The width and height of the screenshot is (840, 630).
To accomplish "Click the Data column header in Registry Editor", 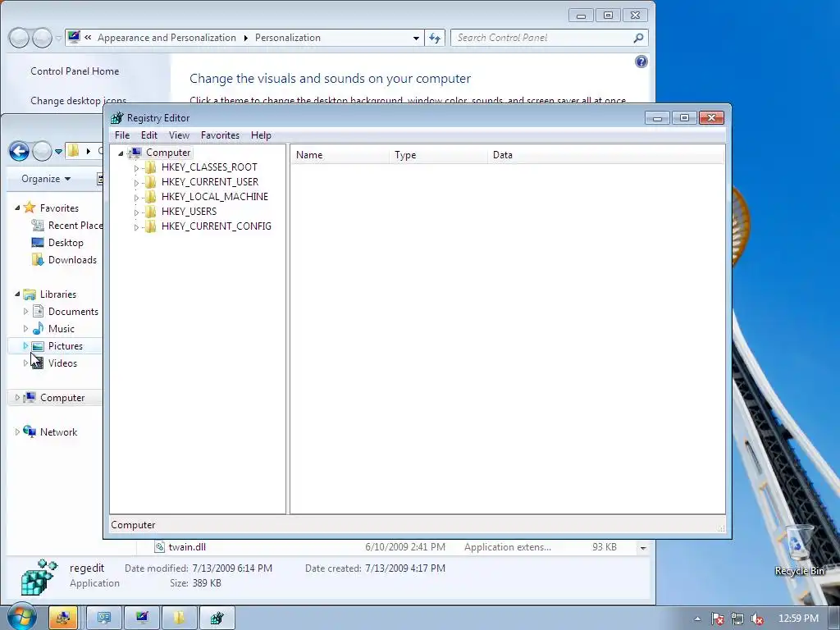I will coord(605,155).
